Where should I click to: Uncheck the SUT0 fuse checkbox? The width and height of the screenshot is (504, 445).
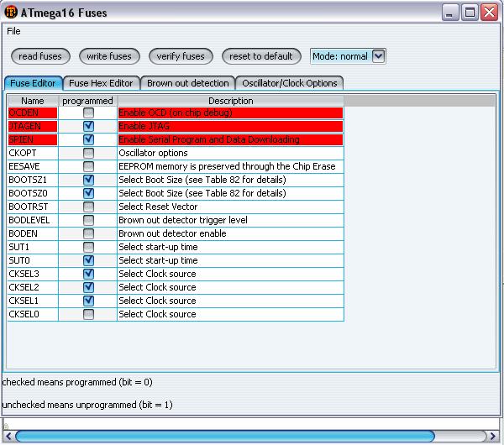(88, 260)
